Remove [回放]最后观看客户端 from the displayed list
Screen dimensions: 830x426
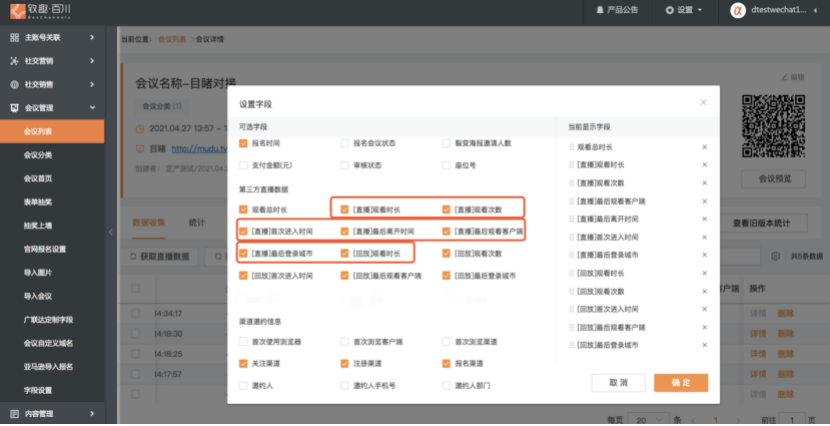pyautogui.click(x=705, y=327)
